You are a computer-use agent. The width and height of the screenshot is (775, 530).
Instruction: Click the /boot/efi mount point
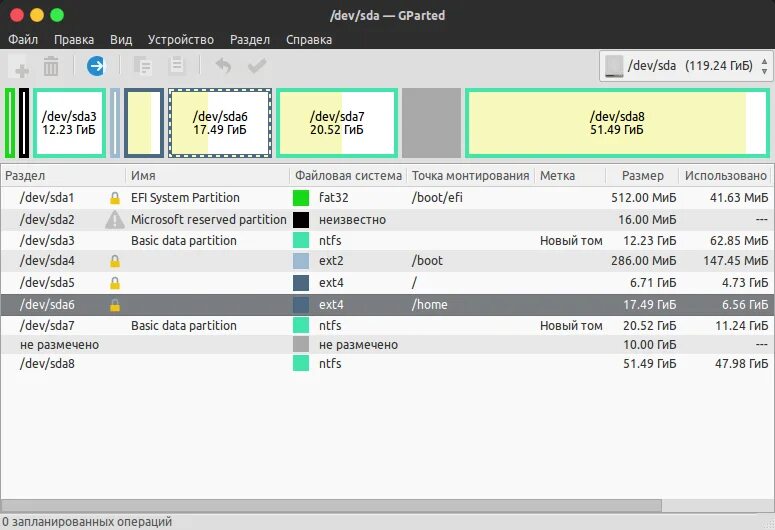click(437, 198)
